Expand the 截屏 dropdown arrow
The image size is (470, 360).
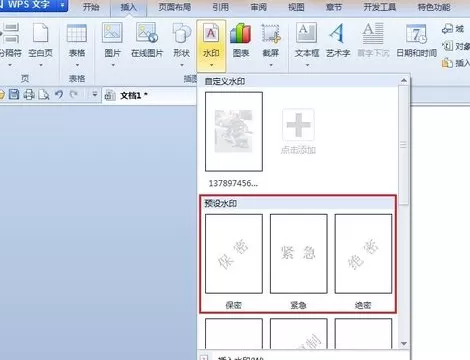coord(271,65)
